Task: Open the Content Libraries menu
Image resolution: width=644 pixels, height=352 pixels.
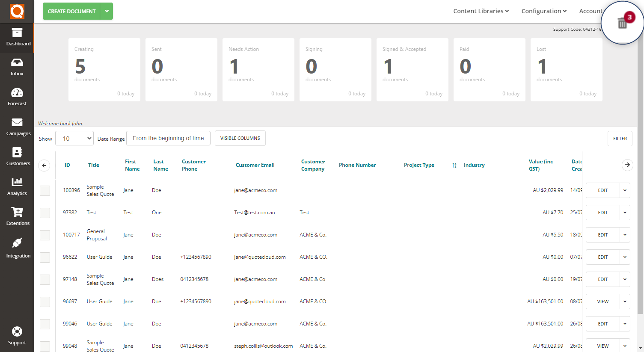Action: 481,11
